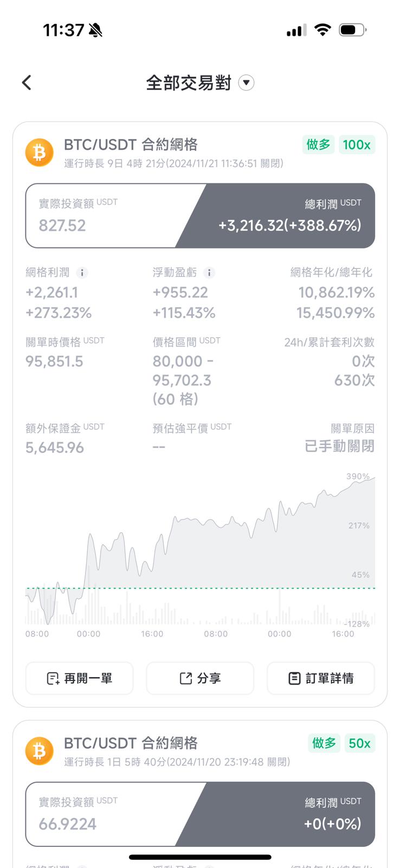
Task: Open the 全部交易對 dropdown arrow
Action: (x=246, y=82)
